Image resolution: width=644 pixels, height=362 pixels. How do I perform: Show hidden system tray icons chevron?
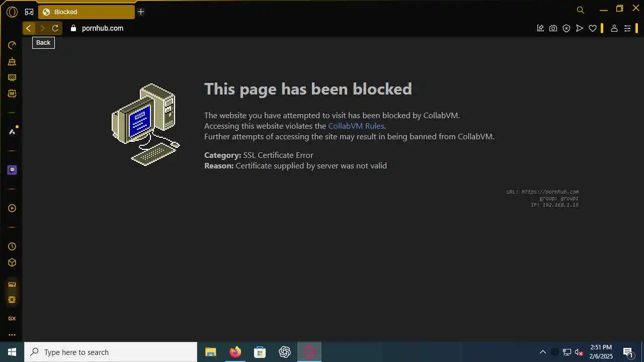point(542,352)
